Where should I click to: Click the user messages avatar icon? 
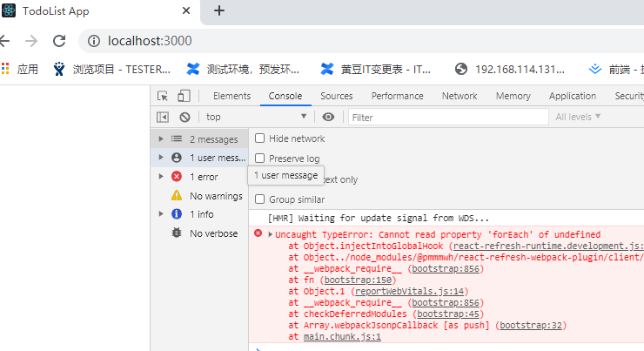click(177, 158)
